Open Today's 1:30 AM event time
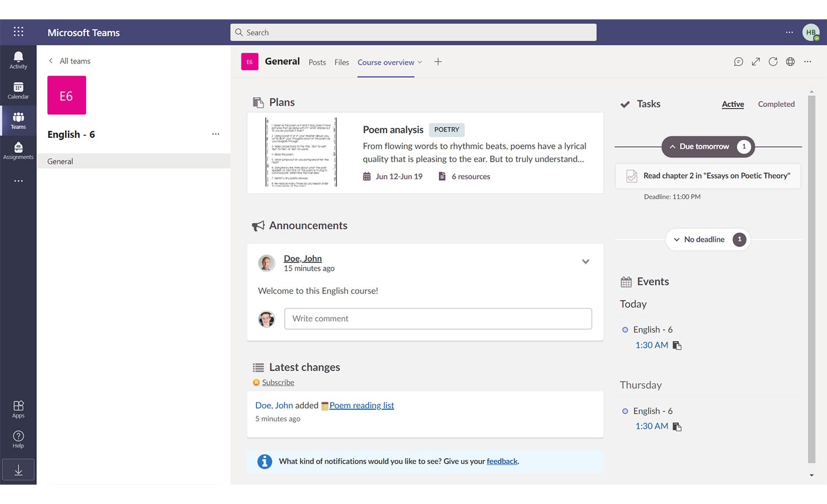The image size is (827, 504). click(x=652, y=345)
